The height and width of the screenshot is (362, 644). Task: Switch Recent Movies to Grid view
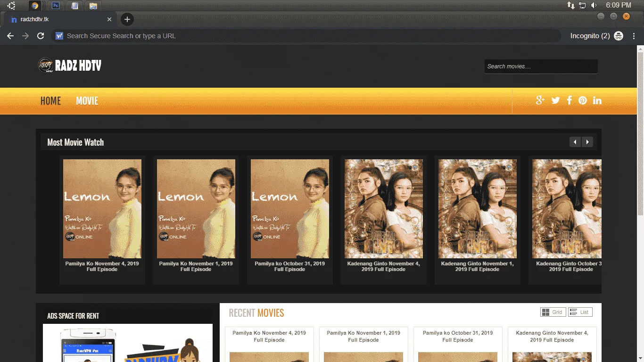point(553,312)
